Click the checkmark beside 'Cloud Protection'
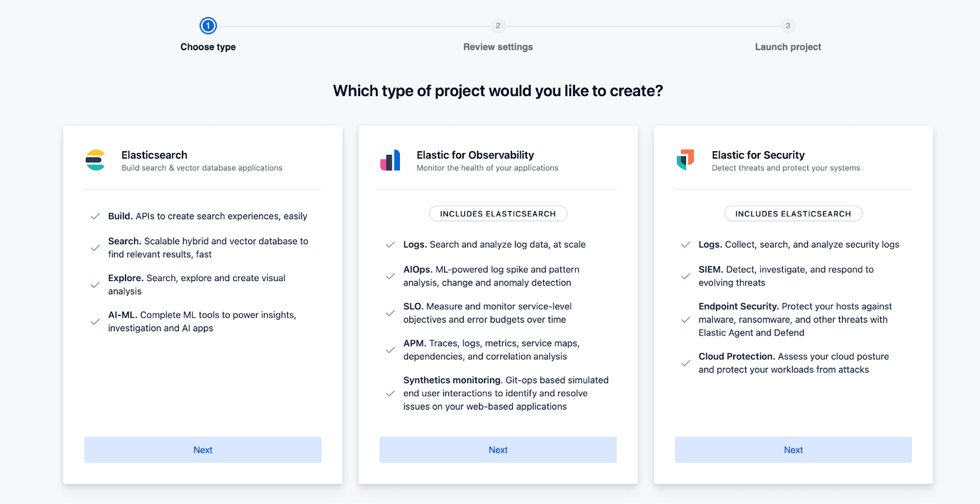 pos(685,363)
